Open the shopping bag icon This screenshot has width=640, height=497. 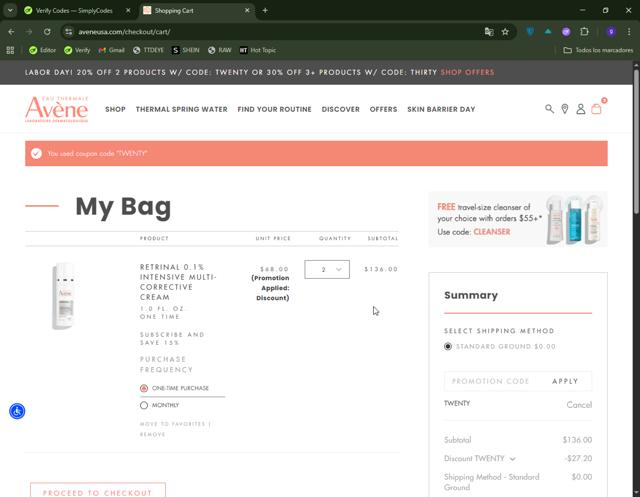596,109
